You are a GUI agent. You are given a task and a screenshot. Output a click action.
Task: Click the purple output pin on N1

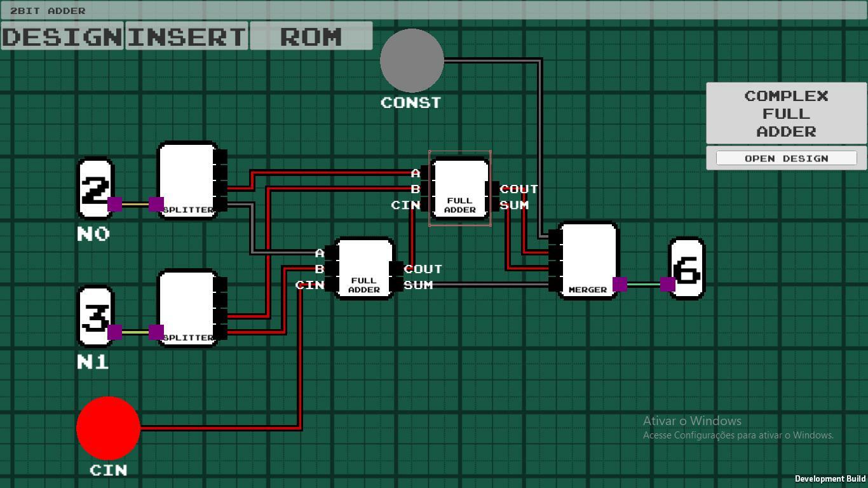115,332
